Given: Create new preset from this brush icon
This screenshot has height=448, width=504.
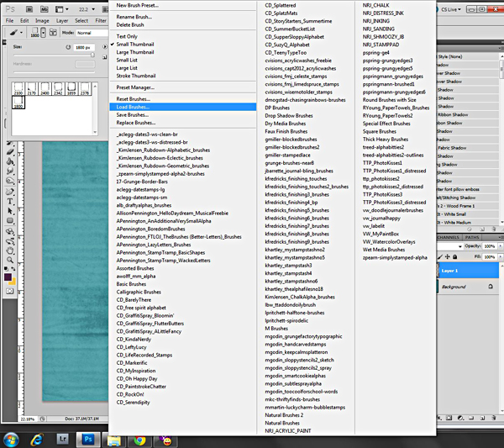Looking at the screenshot, I should [x=104, y=57].
